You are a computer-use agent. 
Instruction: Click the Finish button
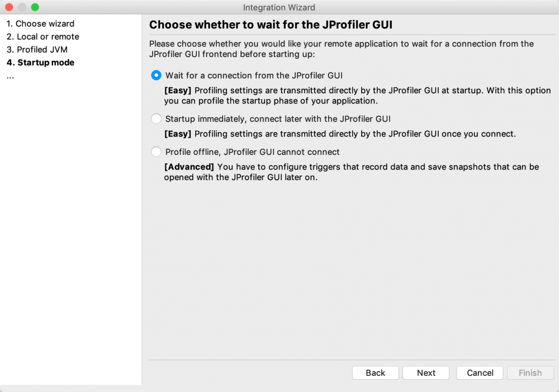[530, 372]
